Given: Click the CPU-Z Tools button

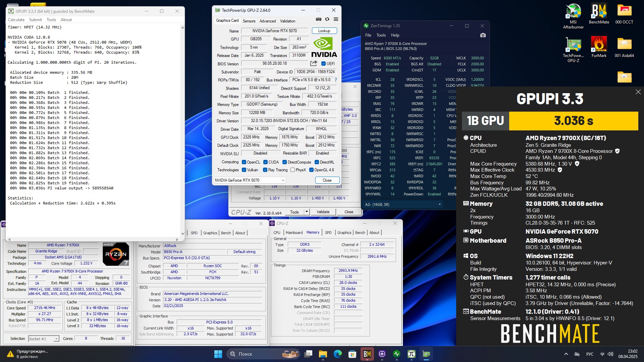Looking at the screenshot, I should (x=294, y=212).
